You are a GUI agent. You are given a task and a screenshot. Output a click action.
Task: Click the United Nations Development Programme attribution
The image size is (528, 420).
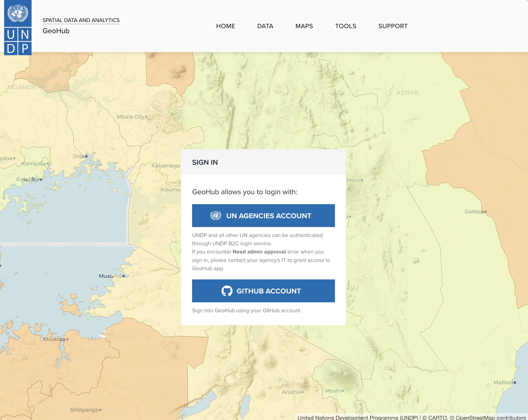coord(358,417)
